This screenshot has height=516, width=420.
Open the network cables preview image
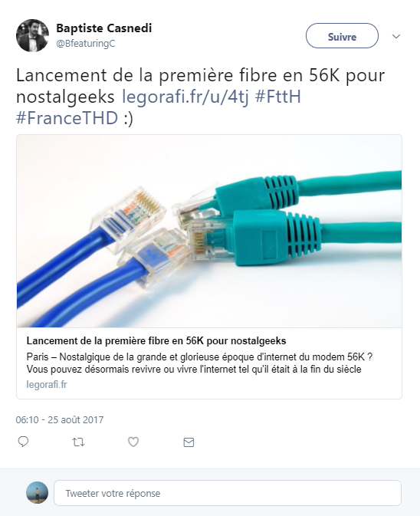(x=209, y=231)
